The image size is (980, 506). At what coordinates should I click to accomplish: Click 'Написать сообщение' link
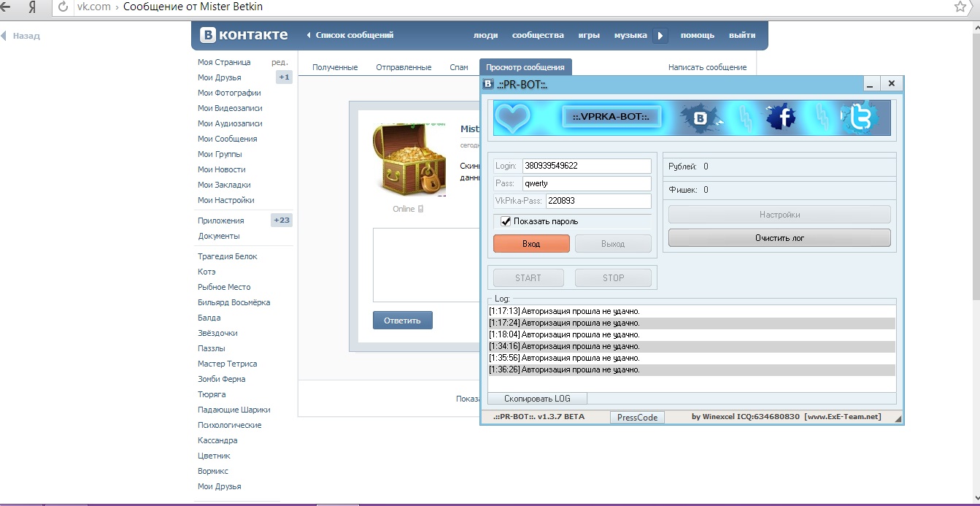click(708, 67)
